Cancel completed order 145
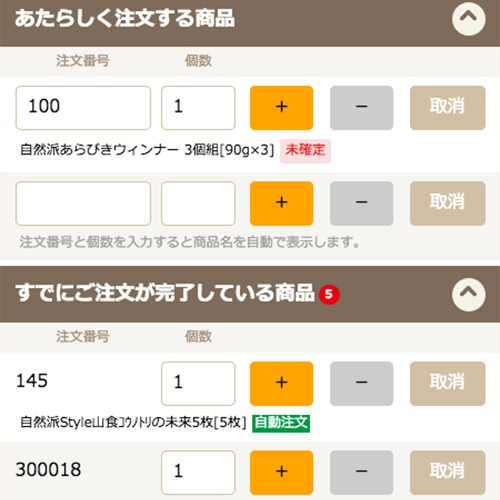The width and height of the screenshot is (500, 500). (x=447, y=383)
